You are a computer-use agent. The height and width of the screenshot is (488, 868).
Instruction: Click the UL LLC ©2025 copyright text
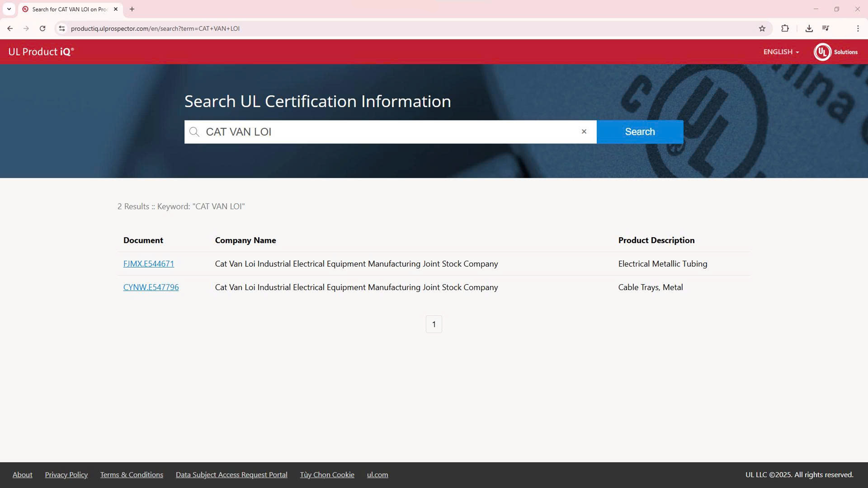coord(799,474)
